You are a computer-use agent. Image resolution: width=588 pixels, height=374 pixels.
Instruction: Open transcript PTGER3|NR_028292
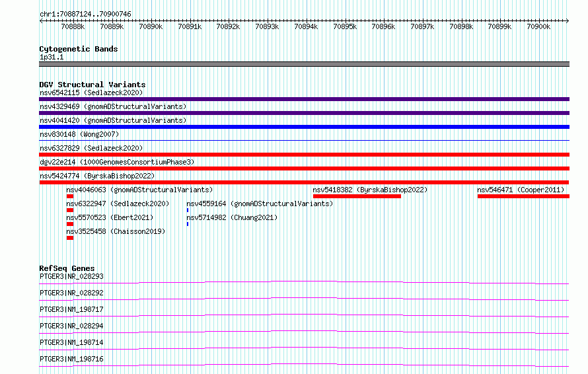[71, 293]
